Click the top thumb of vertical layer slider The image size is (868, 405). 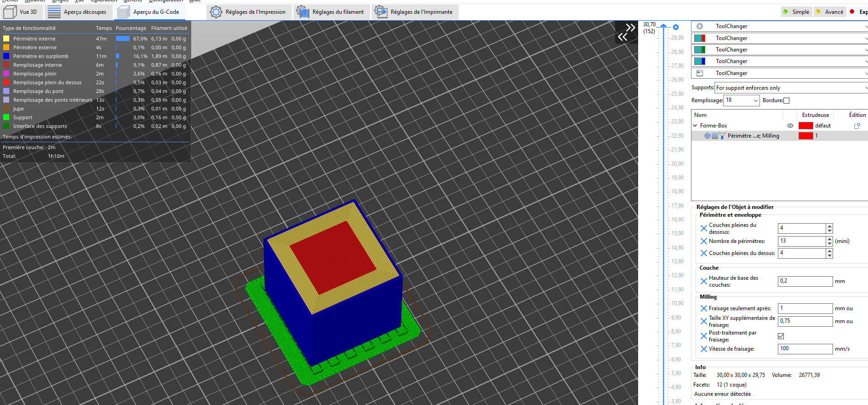(x=663, y=26)
